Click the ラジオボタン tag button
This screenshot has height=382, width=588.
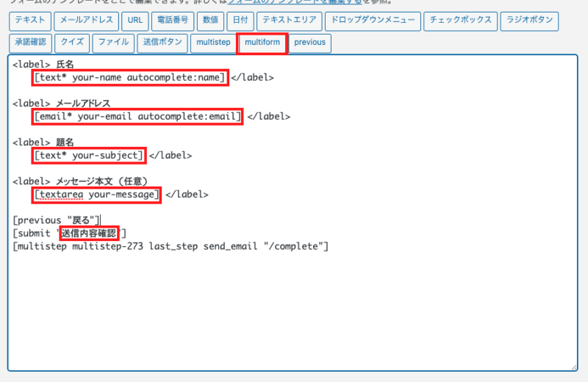tap(528, 21)
